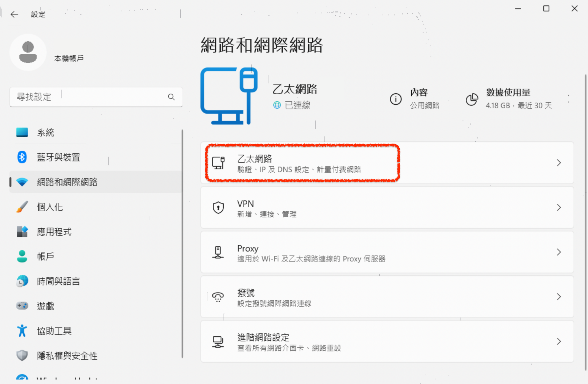Click the 撥號 telephone icon

[x=218, y=297]
